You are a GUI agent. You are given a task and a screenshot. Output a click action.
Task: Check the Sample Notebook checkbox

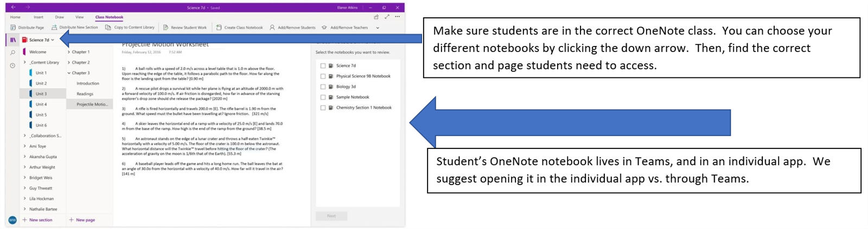323,97
